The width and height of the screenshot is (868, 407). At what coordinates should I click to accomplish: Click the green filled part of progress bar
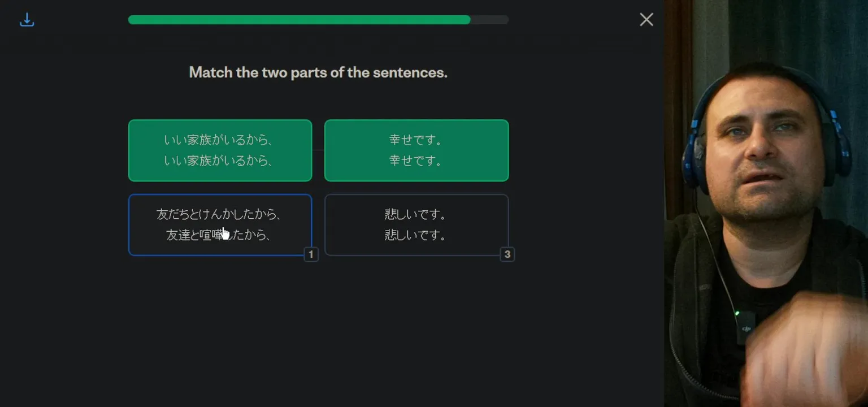click(299, 20)
